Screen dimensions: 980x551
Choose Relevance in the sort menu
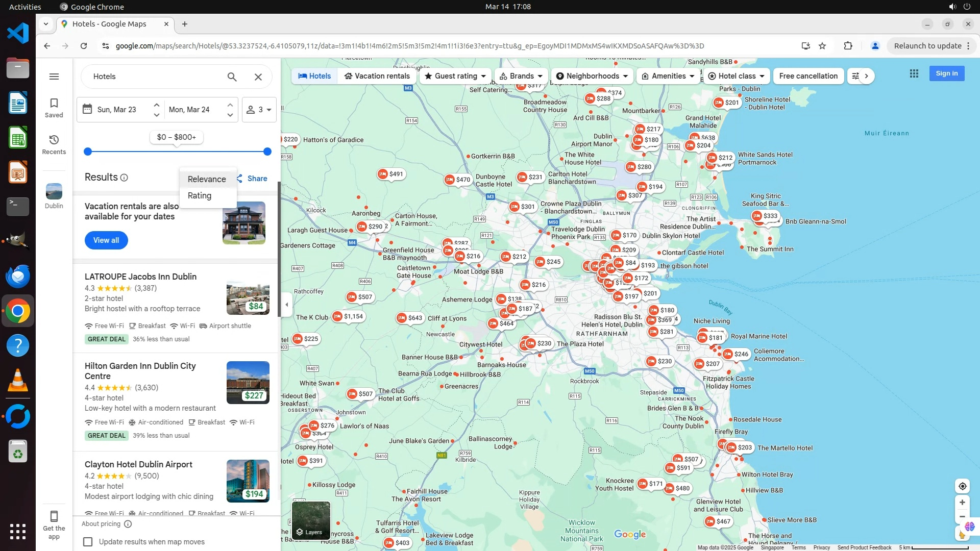(x=207, y=179)
